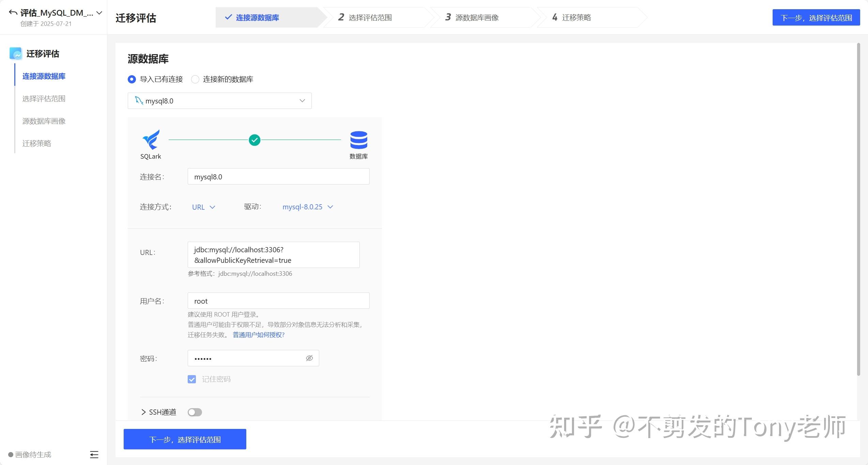Click the migration assessment icon in sidebar
This screenshot has height=465, width=868.
[16, 54]
